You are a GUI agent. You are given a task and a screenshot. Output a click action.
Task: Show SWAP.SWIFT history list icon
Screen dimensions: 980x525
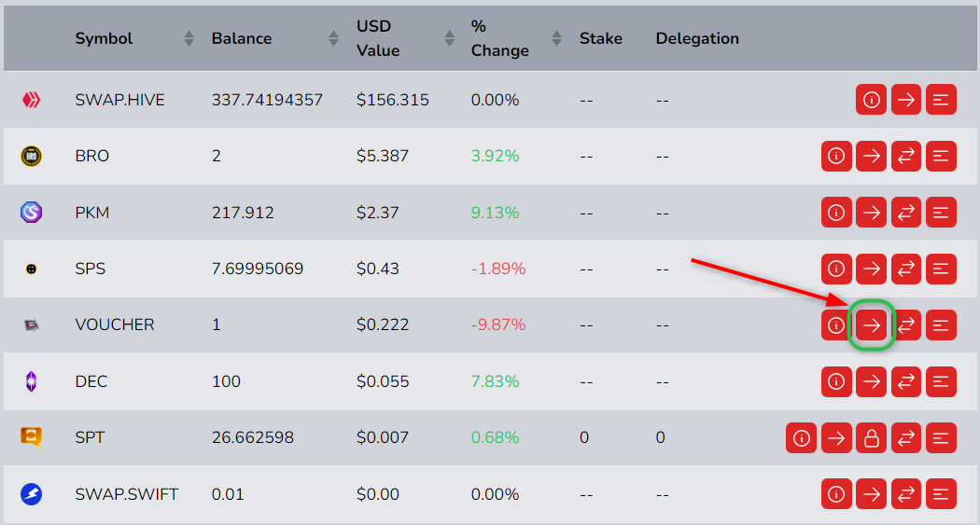[x=941, y=494]
